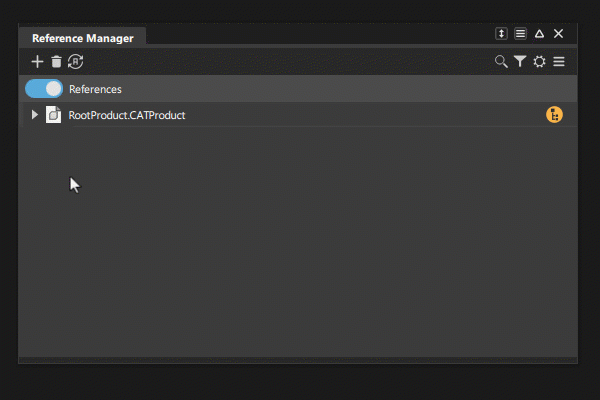Viewport: 600px width, 400px height.
Task: Select the Reference Manager tab
Action: click(83, 38)
